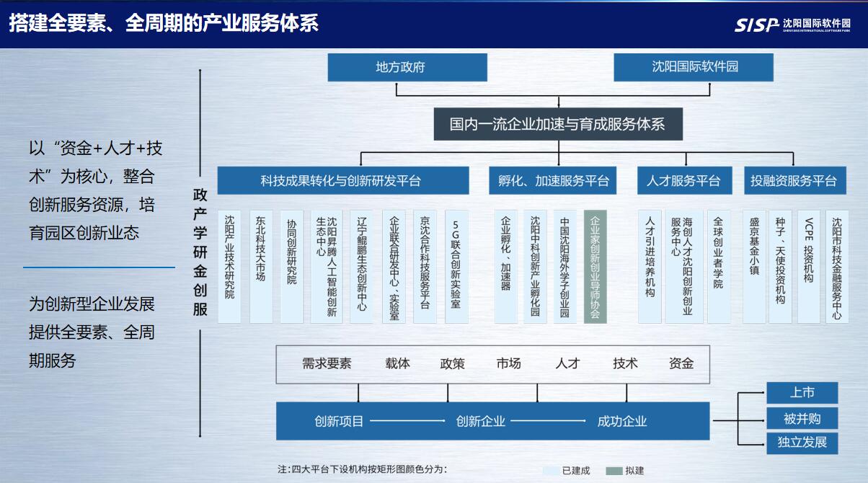This screenshot has width=868, height=483.
Task: Click the 创新项目 stage label
Action: [340, 421]
